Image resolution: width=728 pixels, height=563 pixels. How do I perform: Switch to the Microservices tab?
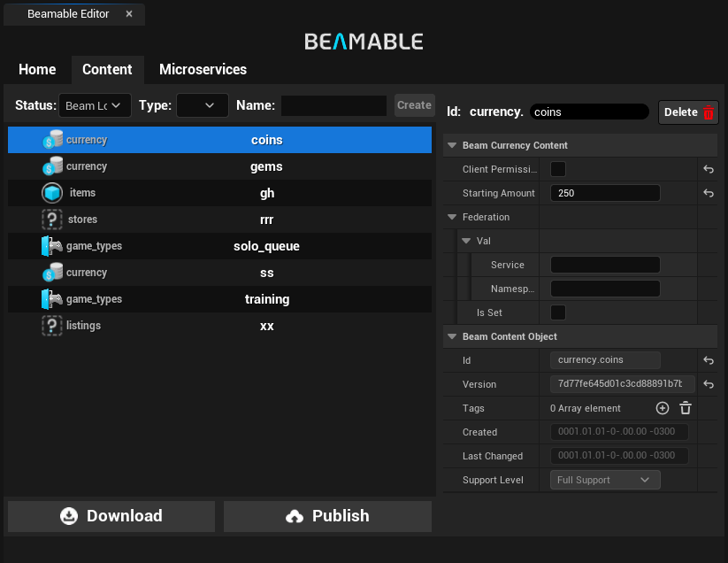203,69
